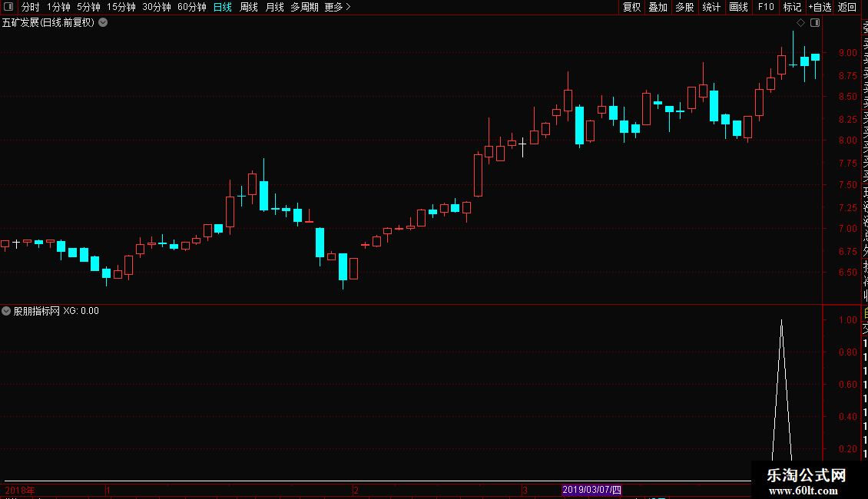The height and width of the screenshot is (499, 868).
Task: Expand the 更多 periods menu
Action: (337, 7)
